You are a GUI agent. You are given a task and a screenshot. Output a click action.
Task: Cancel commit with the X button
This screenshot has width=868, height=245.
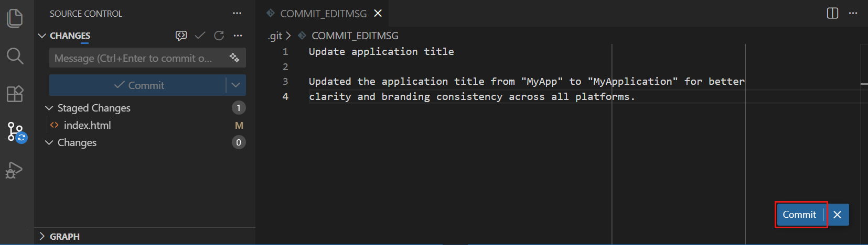tap(838, 215)
